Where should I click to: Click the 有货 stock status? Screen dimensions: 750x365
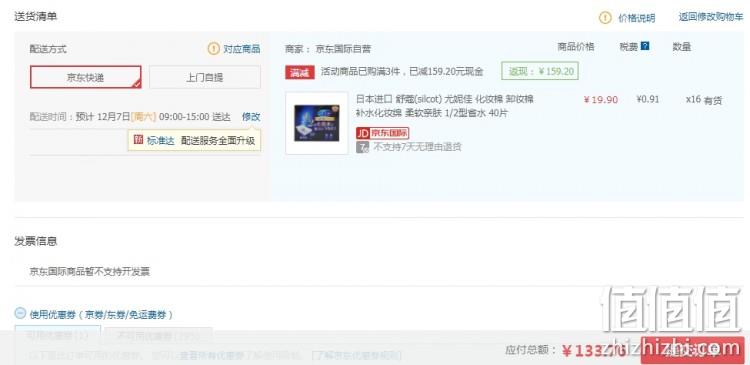coord(713,100)
